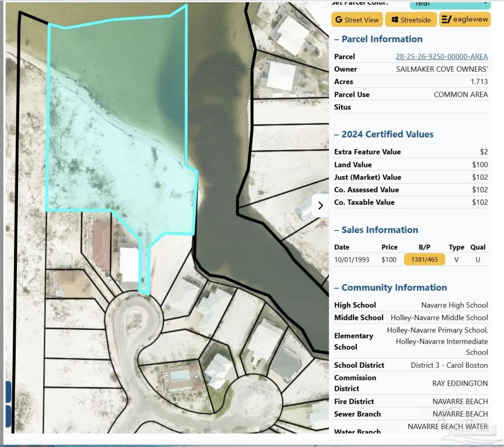The height and width of the screenshot is (447, 504).
Task: Open Google Street View for this parcel
Action: [x=357, y=20]
